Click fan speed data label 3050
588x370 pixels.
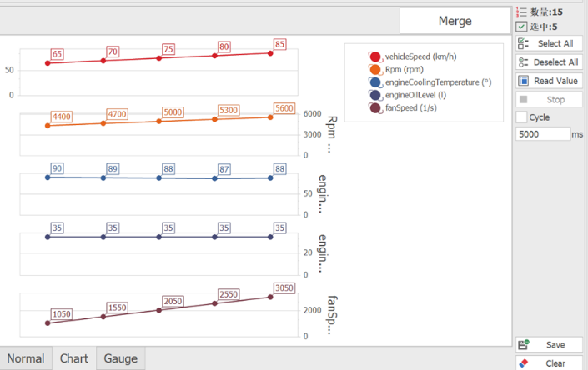[x=284, y=288]
